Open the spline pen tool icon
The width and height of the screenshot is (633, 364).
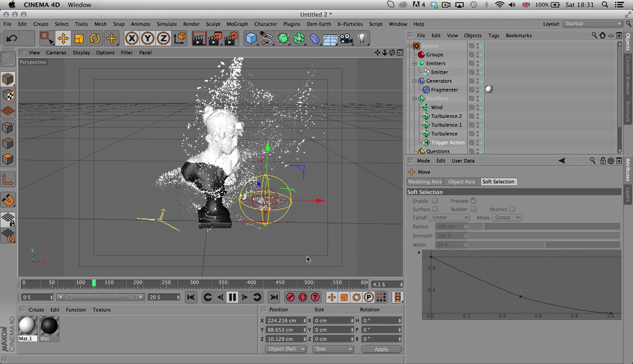pyautogui.click(x=267, y=39)
